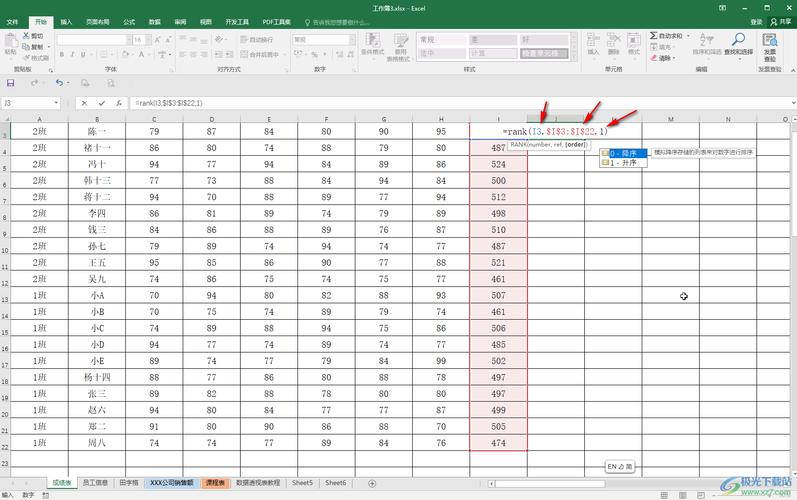Confirm formula with the checkmark icon
Screen dimensions: 797x500
(x=102, y=103)
